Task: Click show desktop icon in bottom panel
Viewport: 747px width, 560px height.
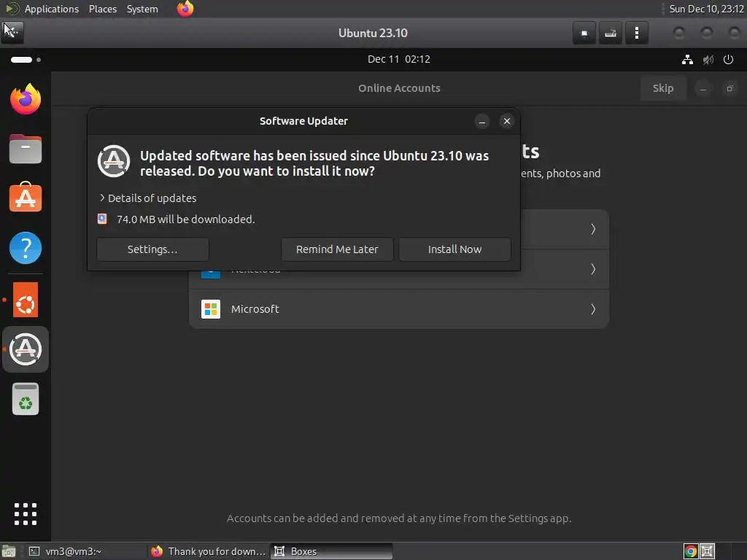Action: point(8,551)
